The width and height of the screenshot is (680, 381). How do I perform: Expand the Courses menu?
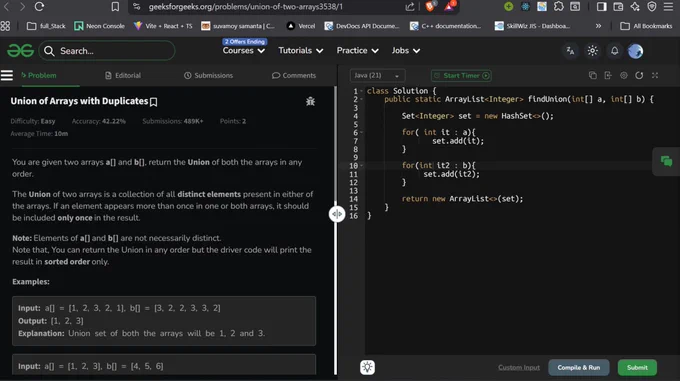(244, 51)
